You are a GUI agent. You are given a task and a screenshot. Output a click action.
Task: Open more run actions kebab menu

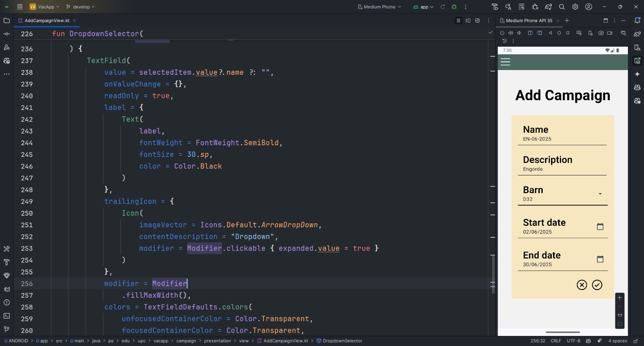tap(465, 7)
